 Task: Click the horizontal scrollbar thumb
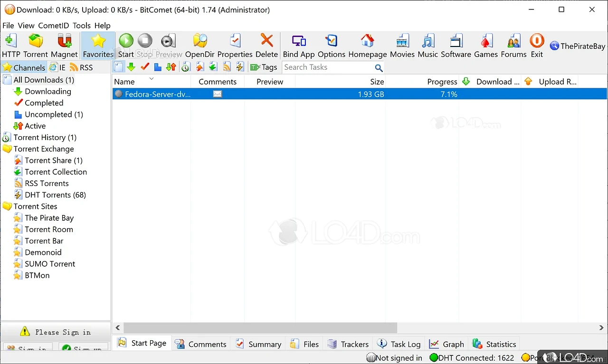coord(260,327)
